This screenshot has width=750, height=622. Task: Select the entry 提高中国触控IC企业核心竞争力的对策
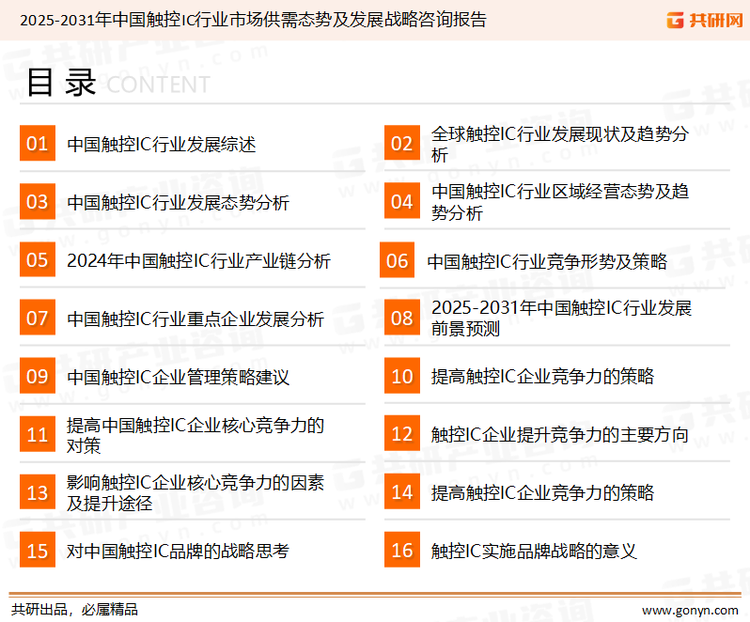click(x=195, y=435)
